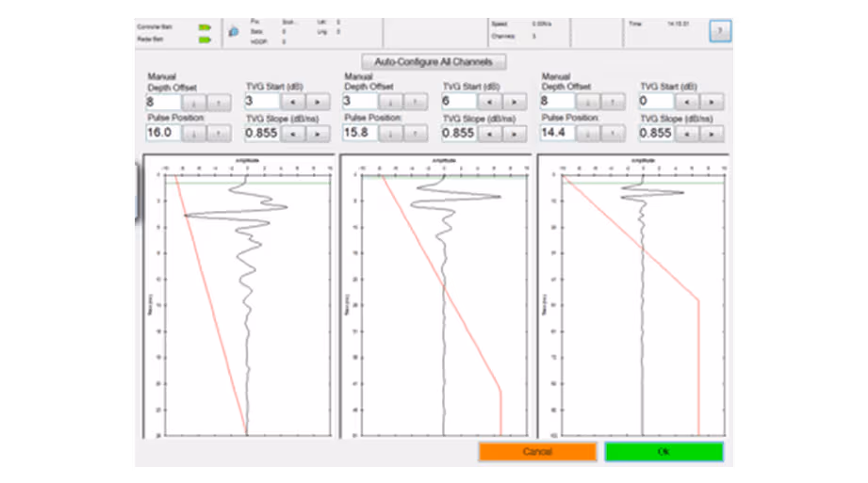Viewport: 868px width, 483px height.
Task: Increase Depth Offset in the left channel
Action: [x=219, y=103]
